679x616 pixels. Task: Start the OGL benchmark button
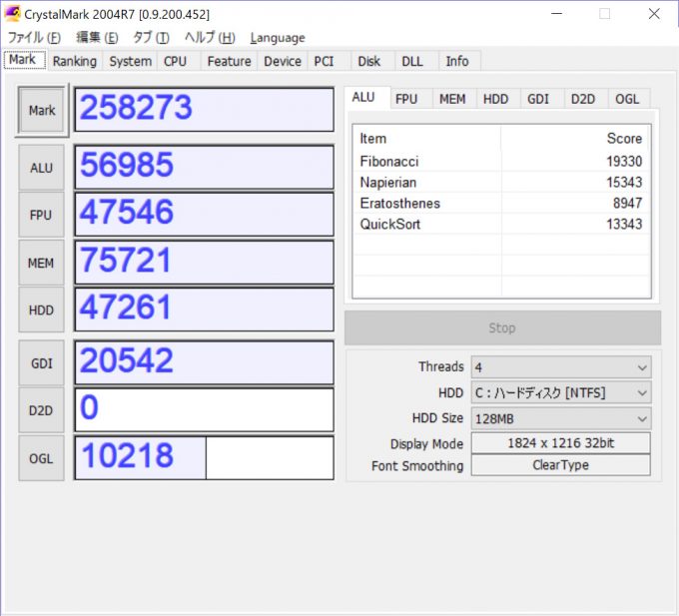(x=42, y=458)
